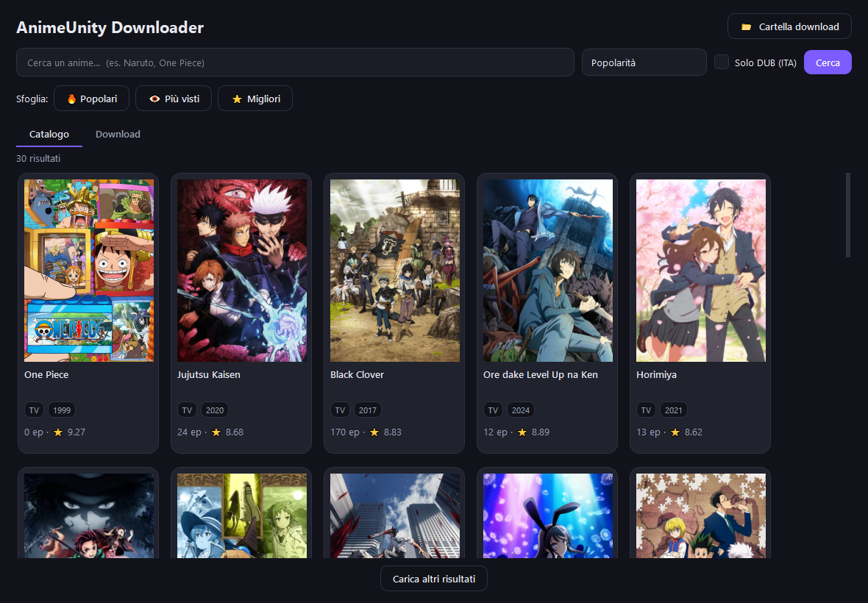Open the Popolarità sort dropdown

[644, 63]
